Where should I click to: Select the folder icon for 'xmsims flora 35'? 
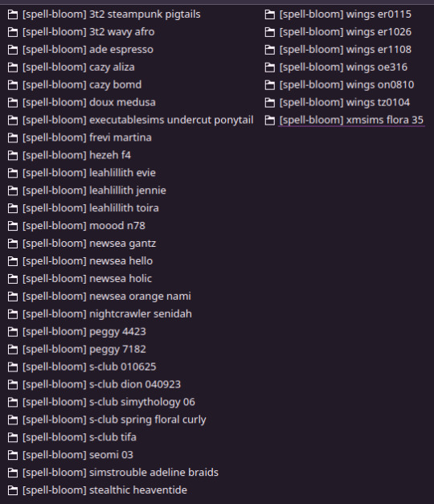tap(270, 121)
